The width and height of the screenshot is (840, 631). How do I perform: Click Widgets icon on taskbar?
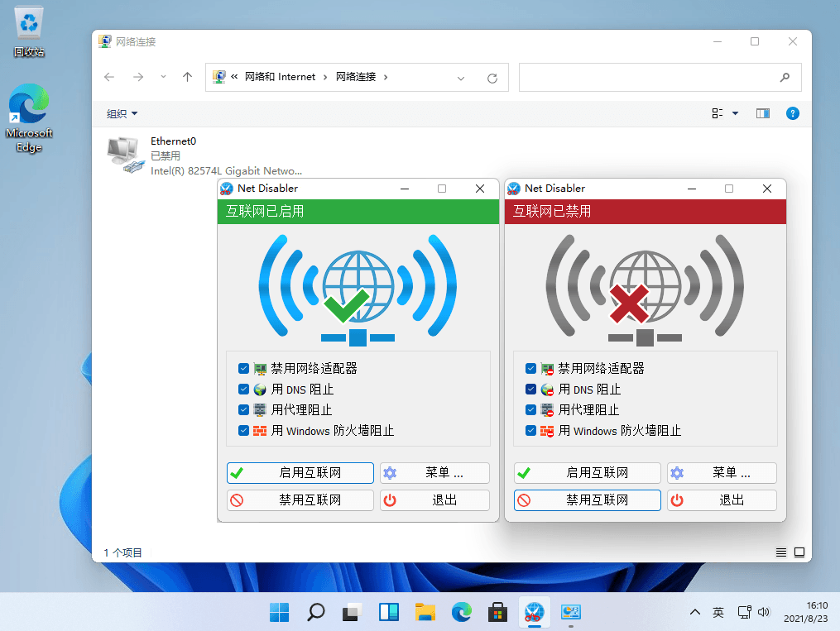click(x=388, y=612)
